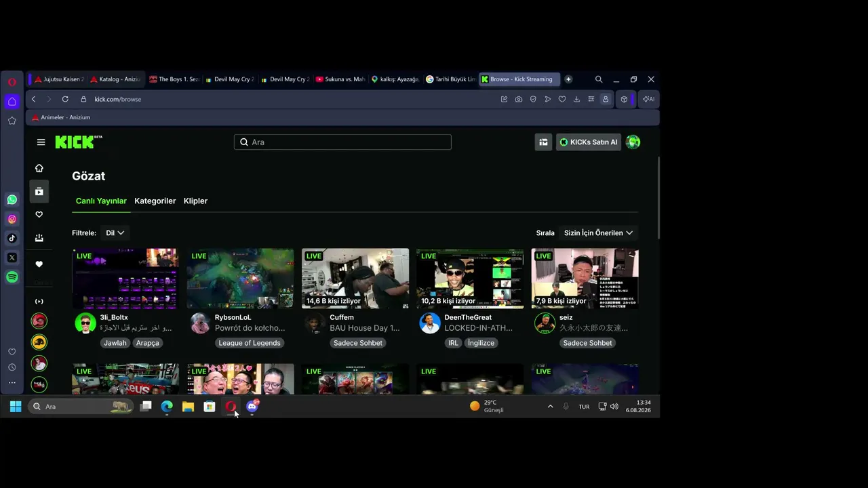The height and width of the screenshot is (488, 868).
Task: Open Opera bookmarks star in sidebar
Action: tap(12, 121)
